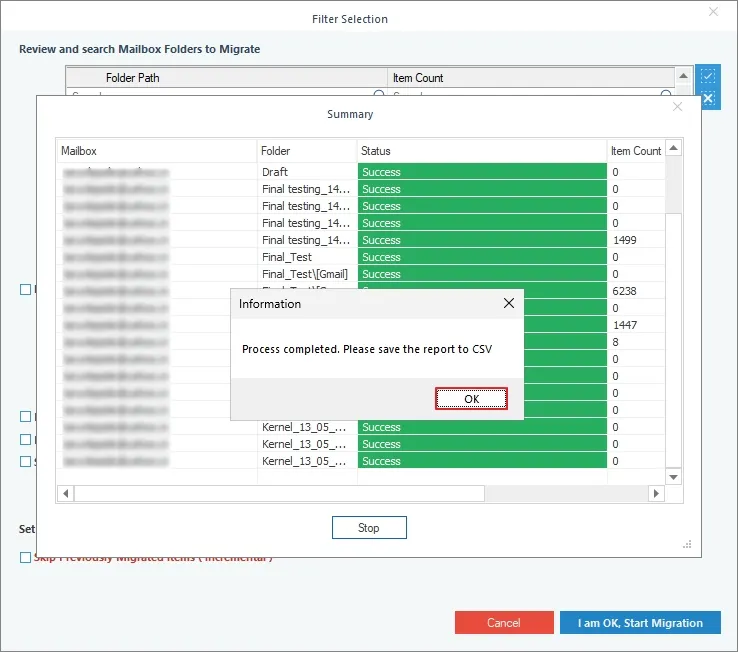The width and height of the screenshot is (738, 652).
Task: Tick the fourth partly hidden checkbox on the left
Action: [x=25, y=461]
